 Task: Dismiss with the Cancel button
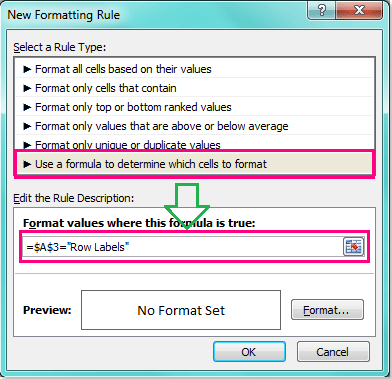coord(333,352)
